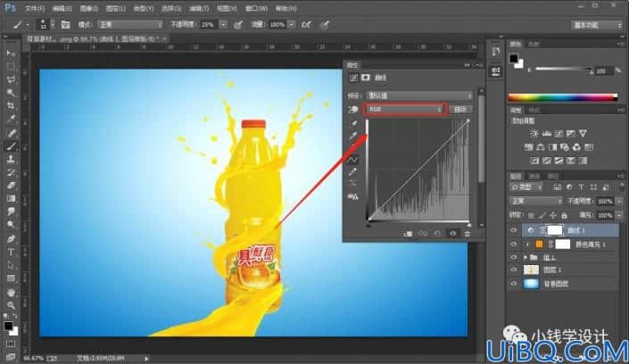Open the layer opacity dropdown arrow

pyautogui.click(x=620, y=201)
